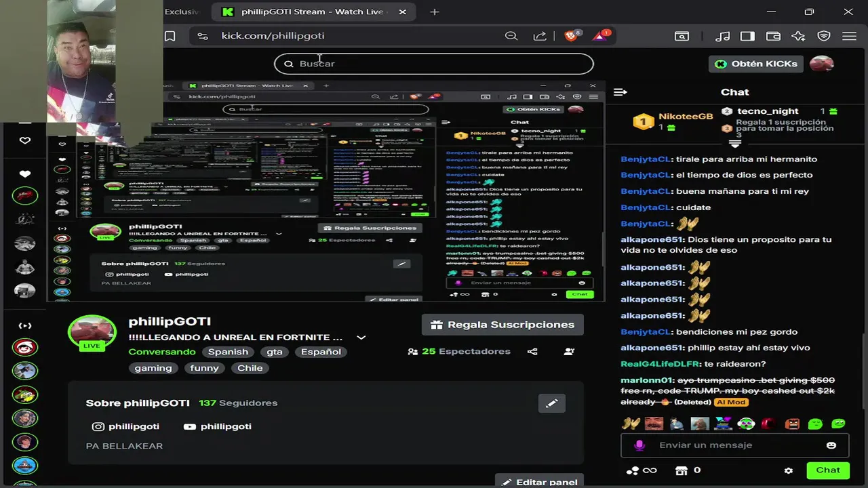Share this page via the share icon
Image resolution: width=868 pixels, height=488 pixels.
coord(540,36)
